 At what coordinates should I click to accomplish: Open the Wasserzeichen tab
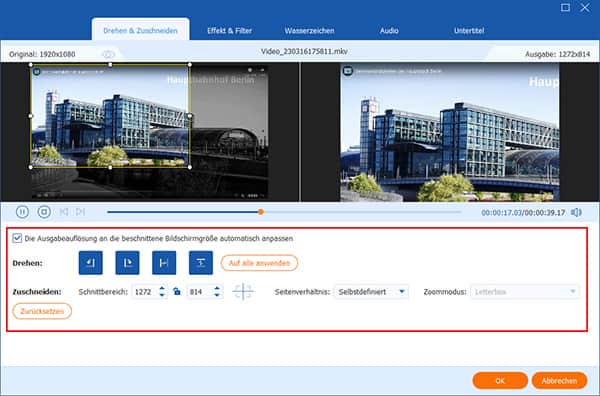tap(309, 31)
